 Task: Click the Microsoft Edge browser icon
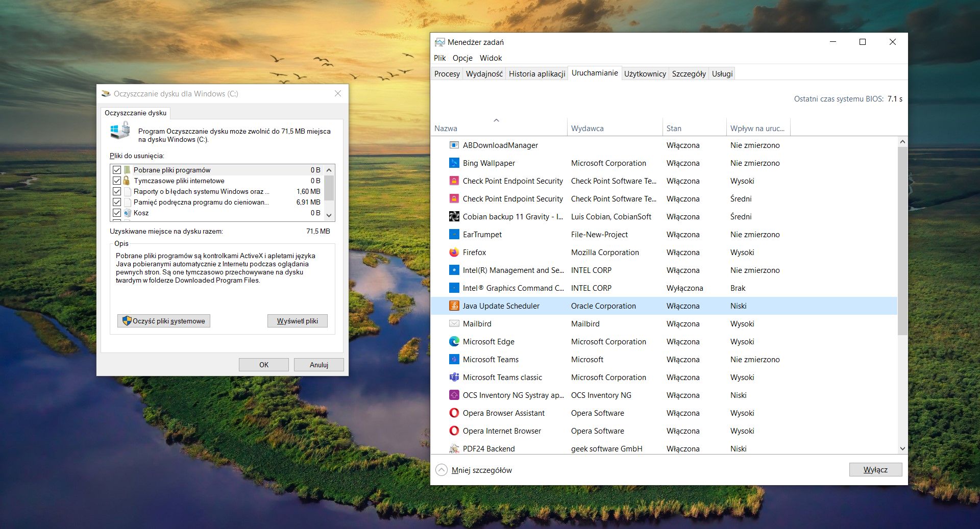coord(454,341)
